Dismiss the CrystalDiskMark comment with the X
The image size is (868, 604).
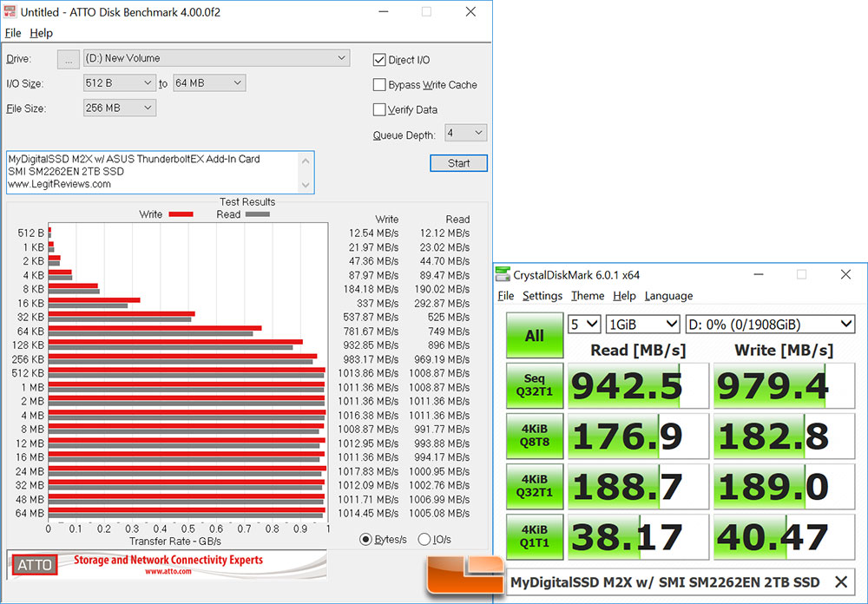point(841,581)
